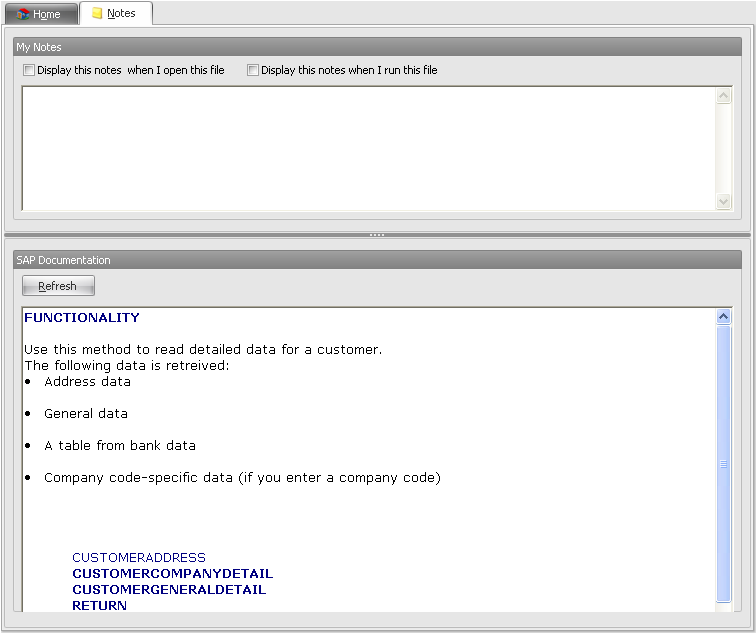Open the CUSTOMERCOMPANYDETAIL link
Screen dimensions: 756x633
pyautogui.click(x=172, y=574)
